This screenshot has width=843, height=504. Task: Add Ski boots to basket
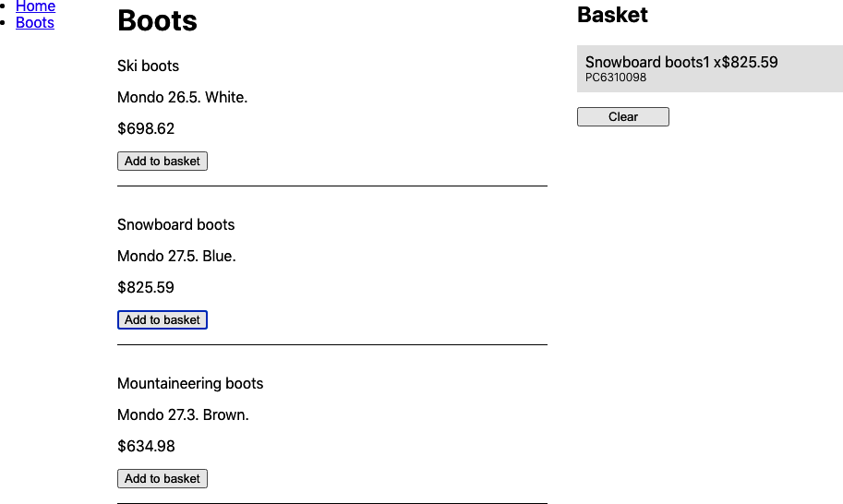click(163, 162)
